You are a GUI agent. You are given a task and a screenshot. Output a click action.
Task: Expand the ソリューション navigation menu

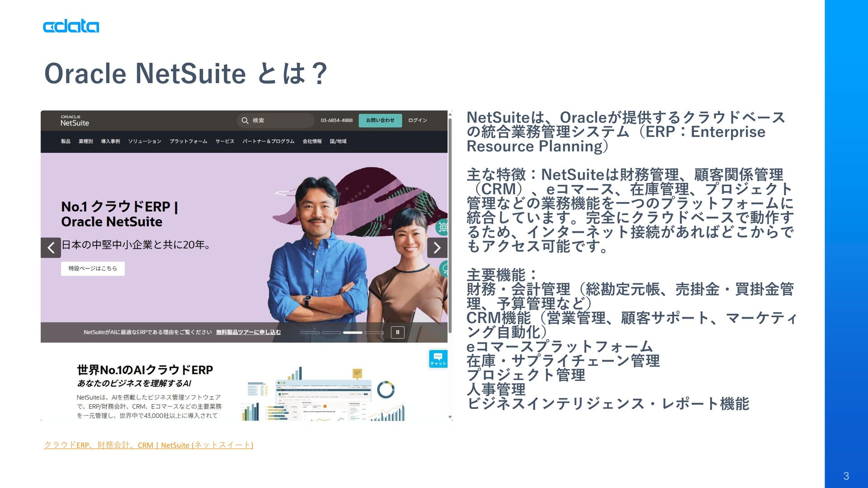pos(145,141)
